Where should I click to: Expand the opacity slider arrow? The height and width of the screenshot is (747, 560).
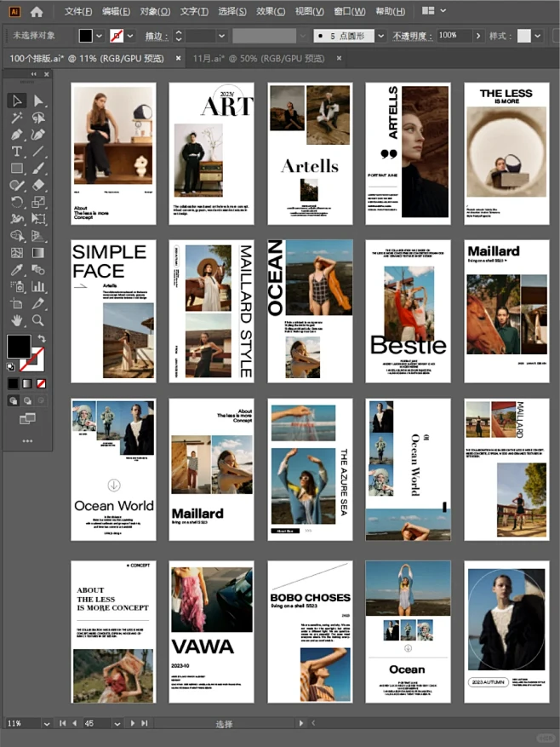click(478, 36)
